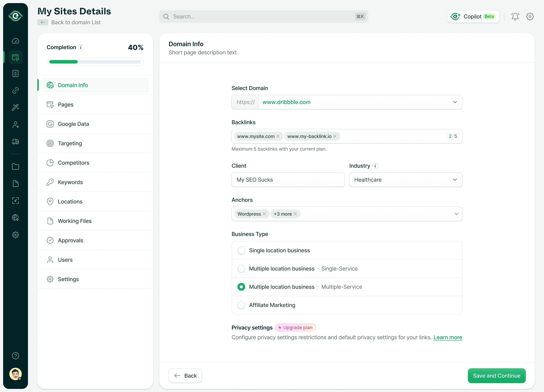This screenshot has height=392, width=544.
Task: Click the magic wand sidebar icon
Action: click(16, 107)
